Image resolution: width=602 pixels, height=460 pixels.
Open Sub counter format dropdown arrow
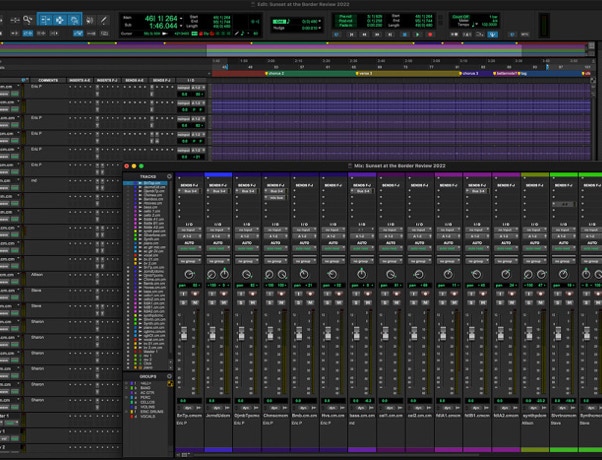181,25
